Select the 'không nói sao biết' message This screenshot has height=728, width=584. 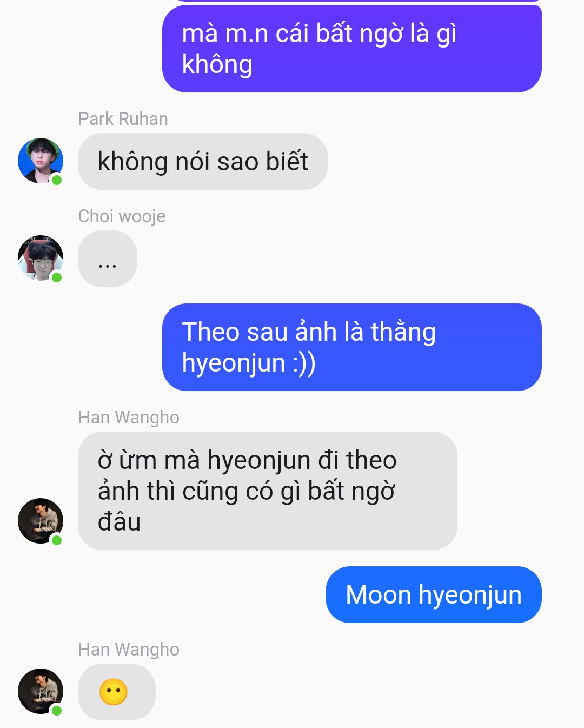(x=203, y=161)
